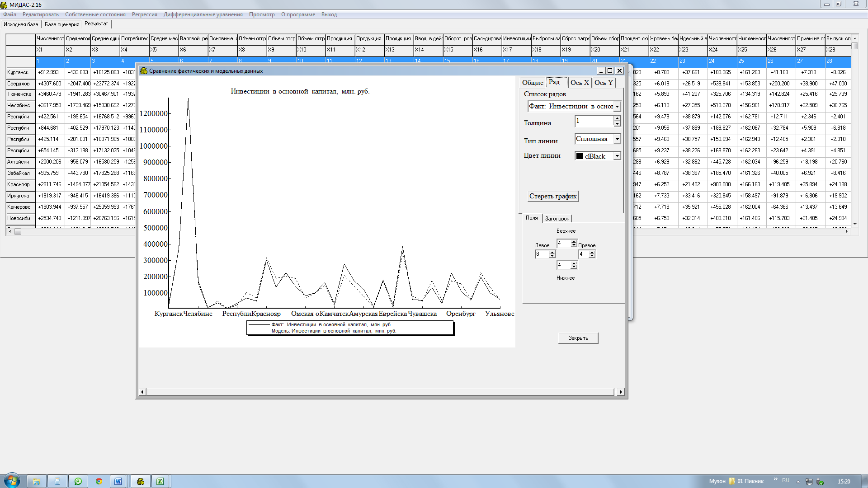
Task: Open the green Mail.ru Agent taskbar icon
Action: [x=78, y=481]
